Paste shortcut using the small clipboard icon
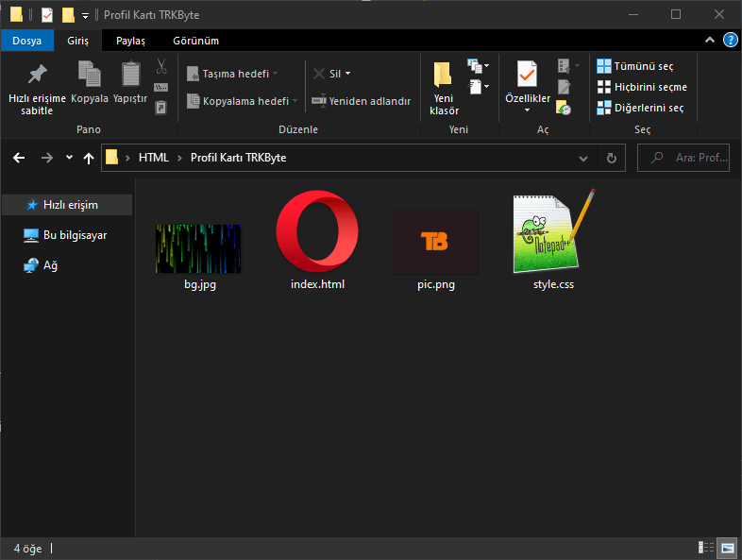The height and width of the screenshot is (560, 742). coord(160,108)
